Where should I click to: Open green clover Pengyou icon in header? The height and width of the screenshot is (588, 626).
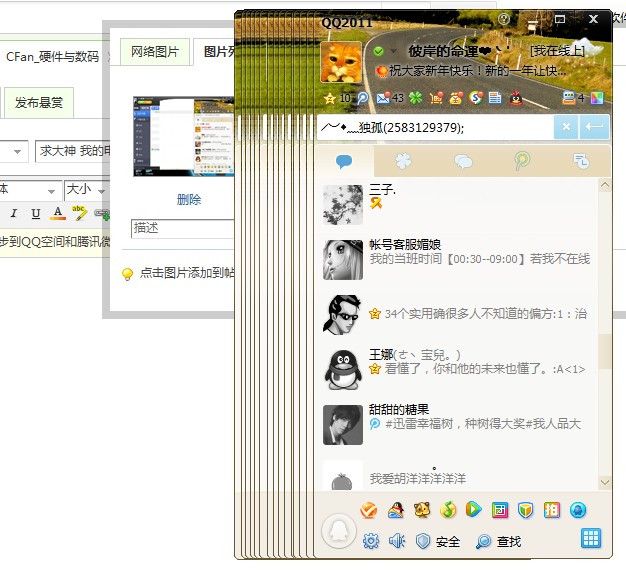[416, 98]
